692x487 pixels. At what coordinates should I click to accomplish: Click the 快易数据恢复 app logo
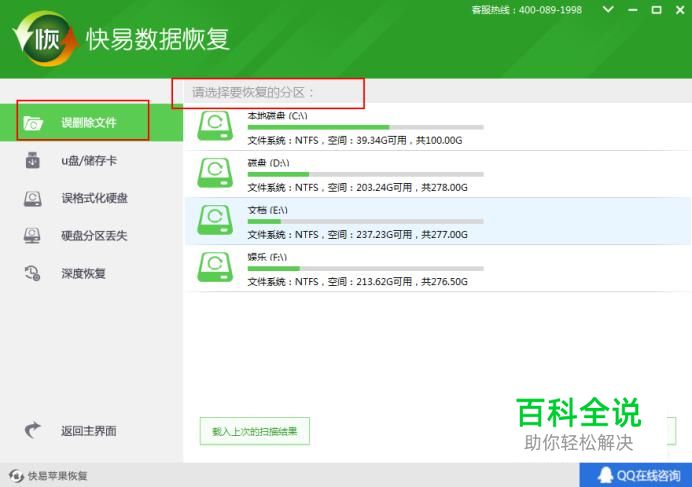pos(45,39)
